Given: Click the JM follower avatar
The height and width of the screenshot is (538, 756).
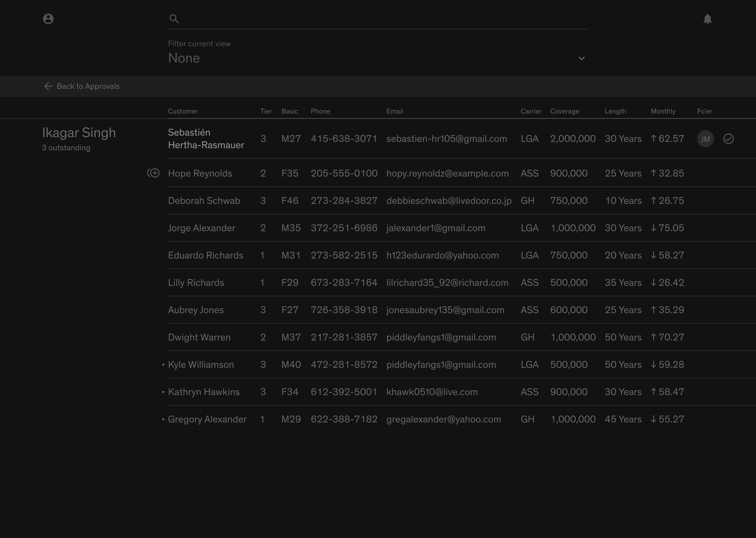Looking at the screenshot, I should [705, 139].
